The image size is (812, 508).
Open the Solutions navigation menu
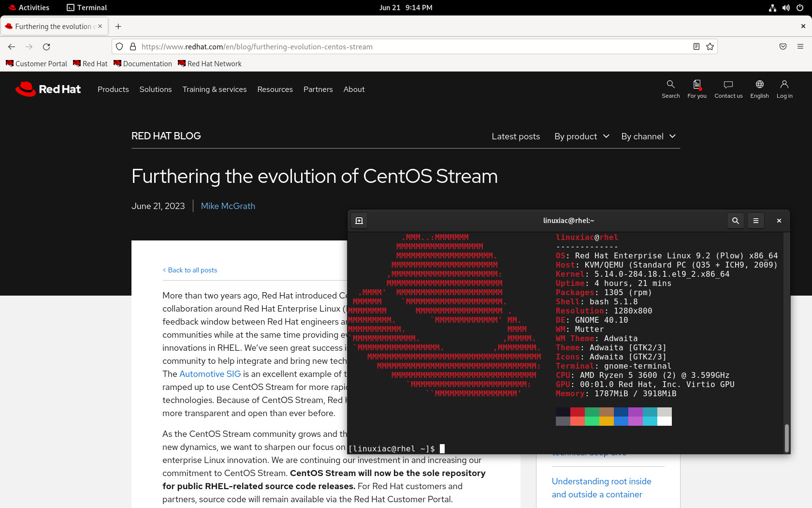[156, 90]
